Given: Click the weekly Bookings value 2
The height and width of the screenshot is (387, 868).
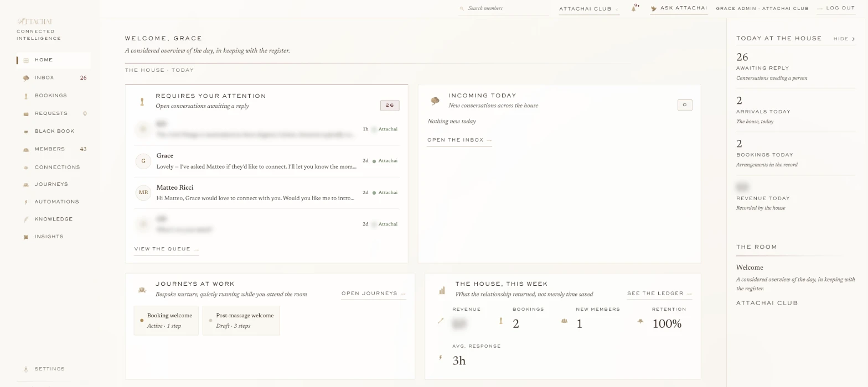Looking at the screenshot, I should [x=516, y=325].
